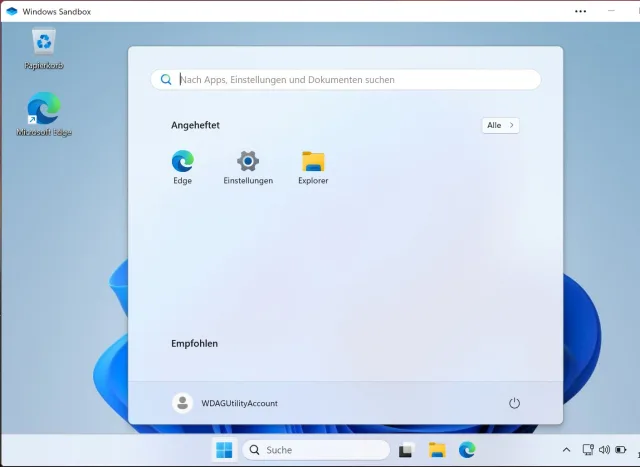Show all apps with the Alle button

(x=500, y=125)
